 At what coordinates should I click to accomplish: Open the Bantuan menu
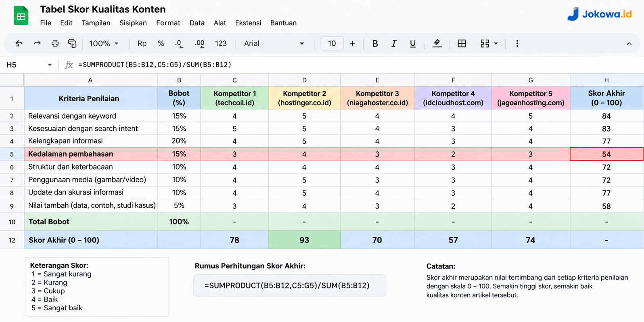(x=283, y=23)
